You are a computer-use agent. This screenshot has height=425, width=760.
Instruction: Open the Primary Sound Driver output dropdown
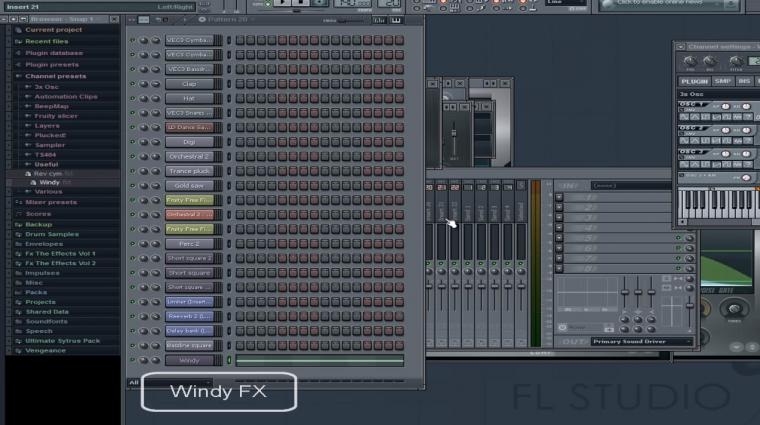[x=641, y=342]
